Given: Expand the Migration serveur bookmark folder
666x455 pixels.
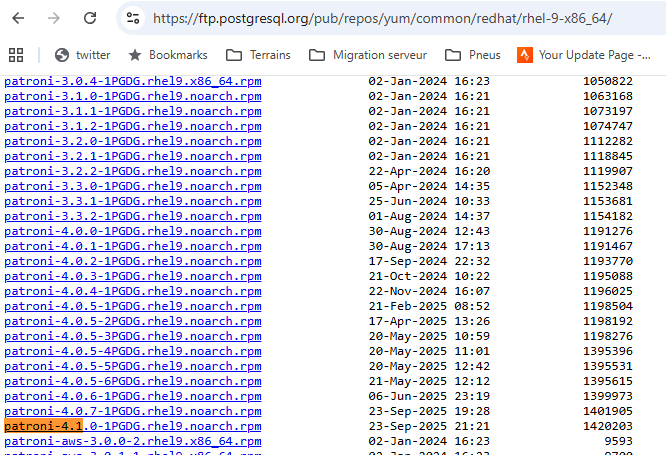Looking at the screenshot, I should 370,54.
